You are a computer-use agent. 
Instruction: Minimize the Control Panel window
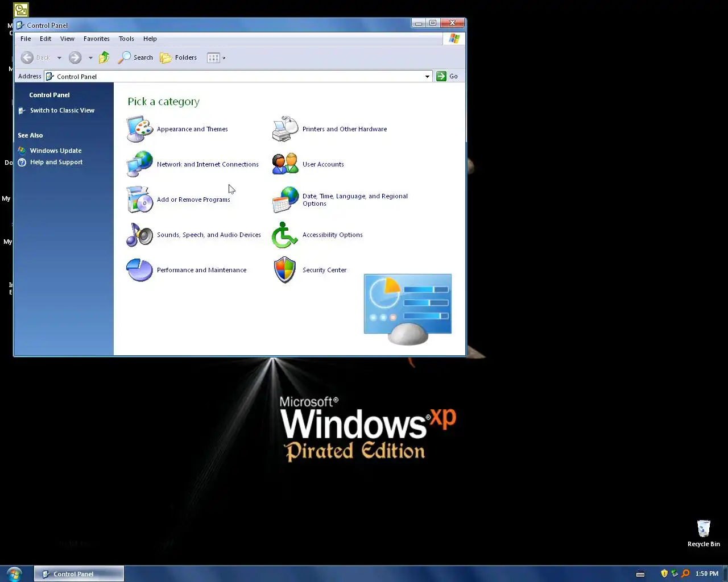(419, 23)
